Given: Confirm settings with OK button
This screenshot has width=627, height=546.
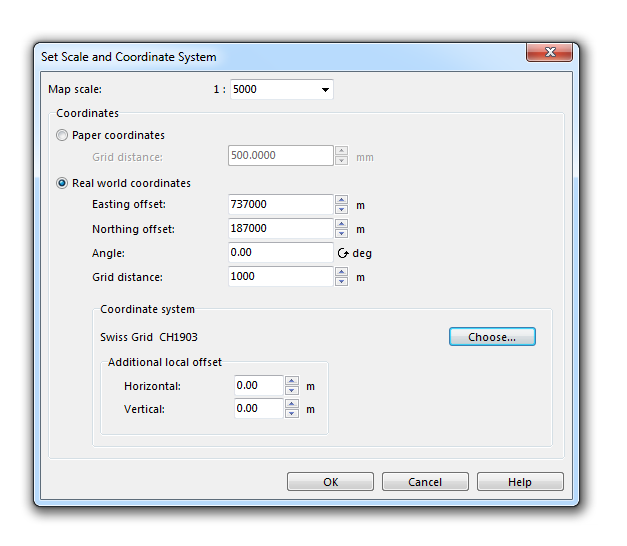Looking at the screenshot, I should click(x=330, y=482).
